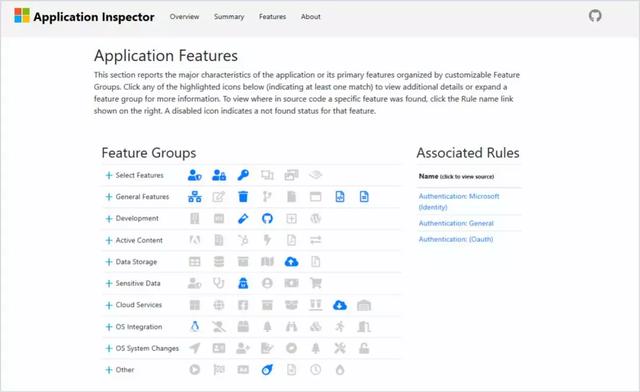Image resolution: width=640 pixels, height=392 pixels.
Task: Click the blue lock icon in Sensitive Data
Action: click(243, 283)
